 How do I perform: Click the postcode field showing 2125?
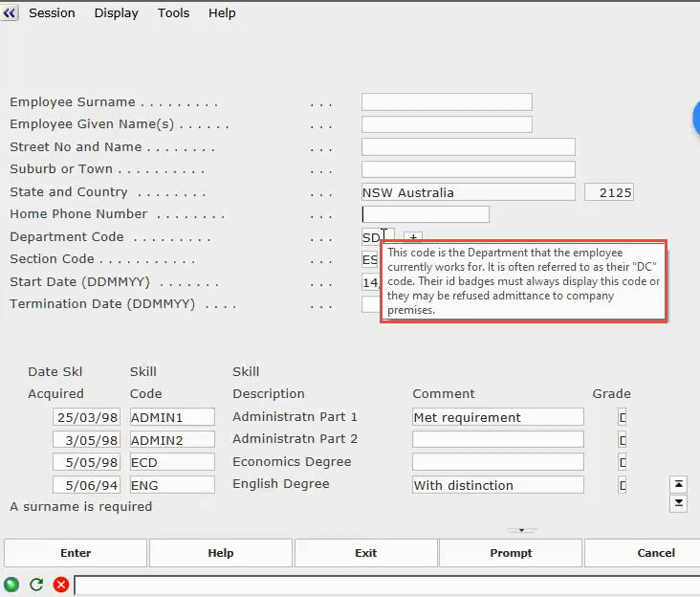(x=609, y=192)
